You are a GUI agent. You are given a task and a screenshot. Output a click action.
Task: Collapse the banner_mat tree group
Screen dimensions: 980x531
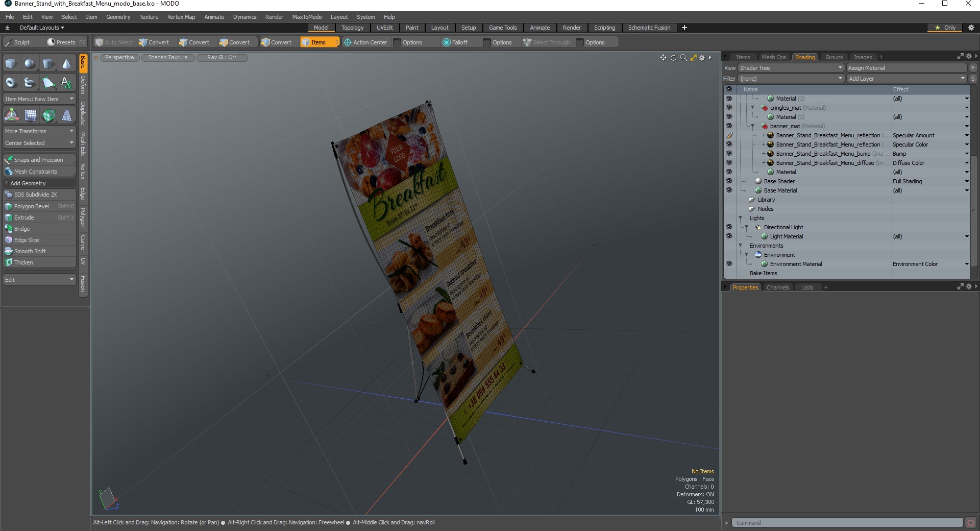coord(752,126)
